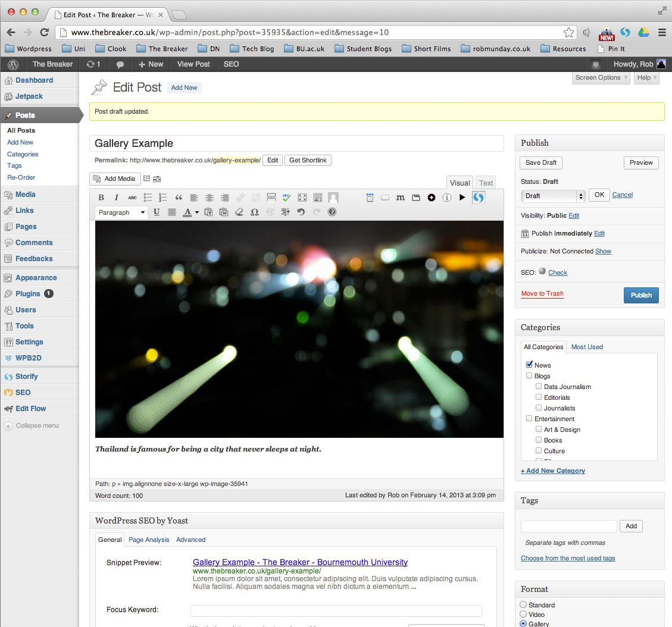Check the Data Journalism category

539,386
